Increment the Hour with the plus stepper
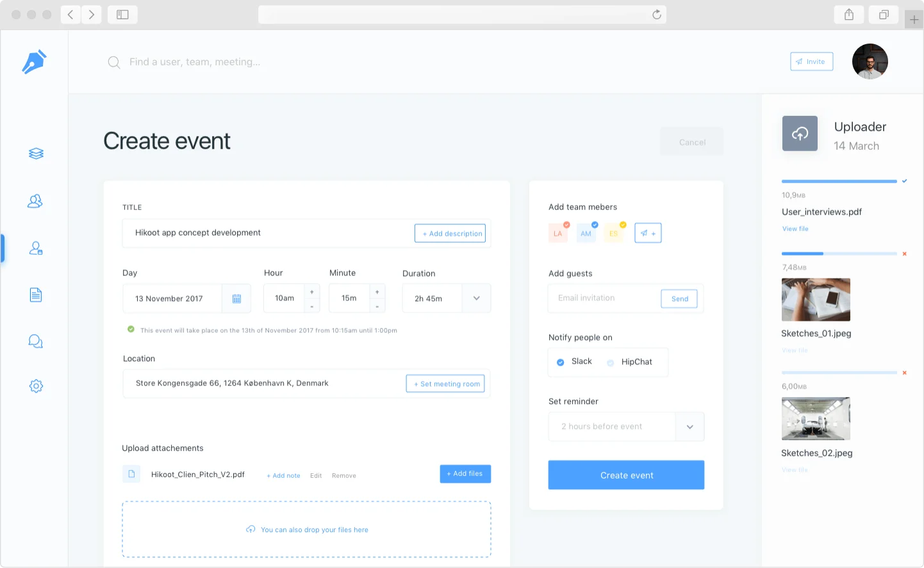Screen dimensions: 924x568 click(x=312, y=292)
